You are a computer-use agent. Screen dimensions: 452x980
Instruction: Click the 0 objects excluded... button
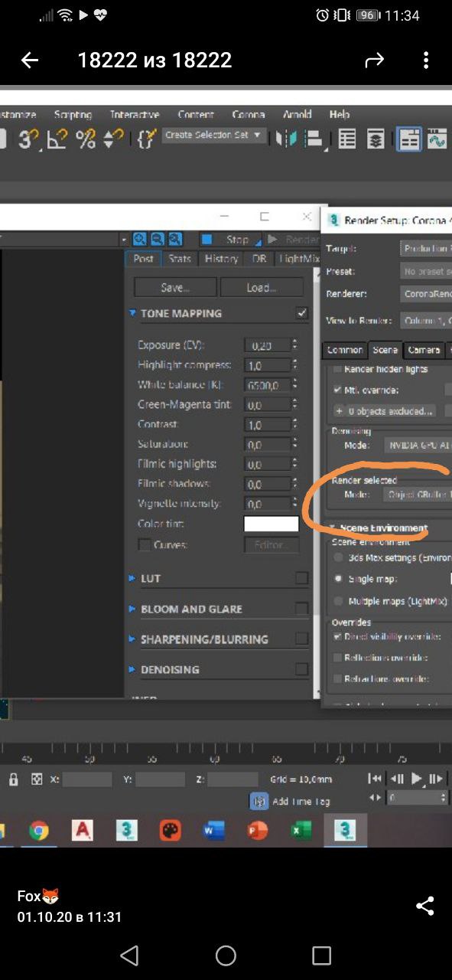(x=385, y=411)
